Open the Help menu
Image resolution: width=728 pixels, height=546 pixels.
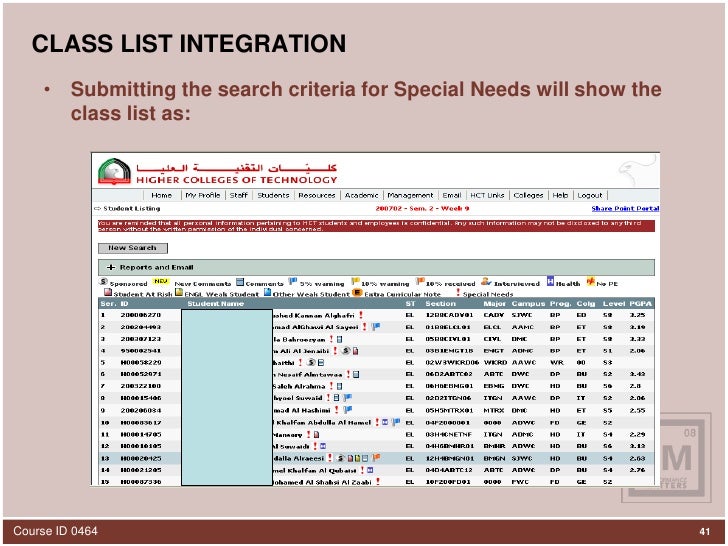coord(560,195)
